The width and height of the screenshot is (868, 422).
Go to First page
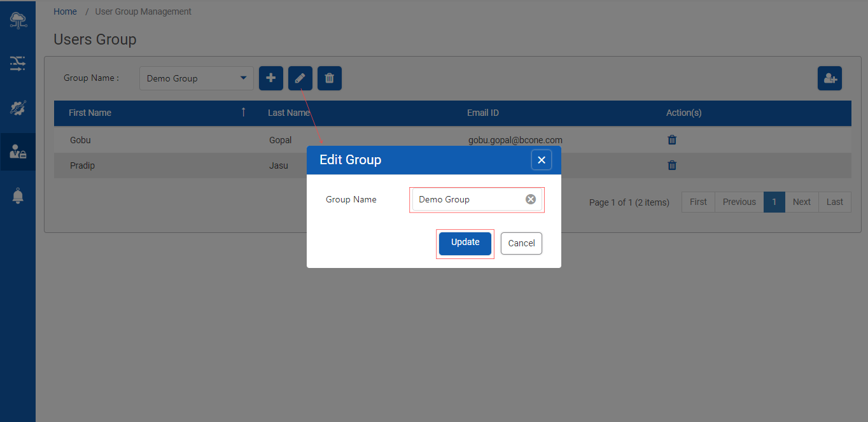click(698, 202)
